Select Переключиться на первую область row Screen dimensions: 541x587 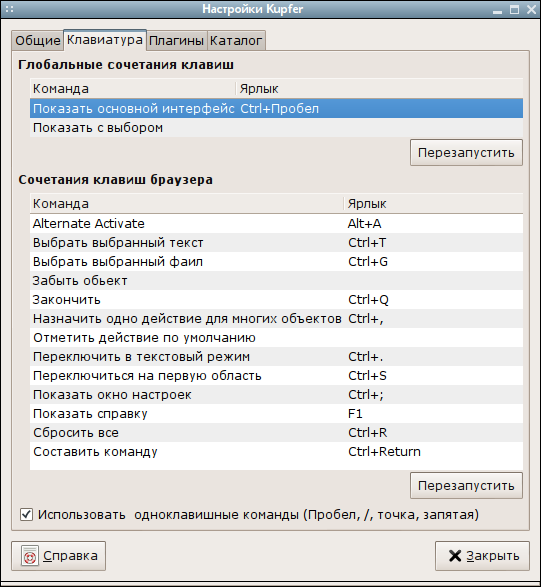[x=276, y=375]
